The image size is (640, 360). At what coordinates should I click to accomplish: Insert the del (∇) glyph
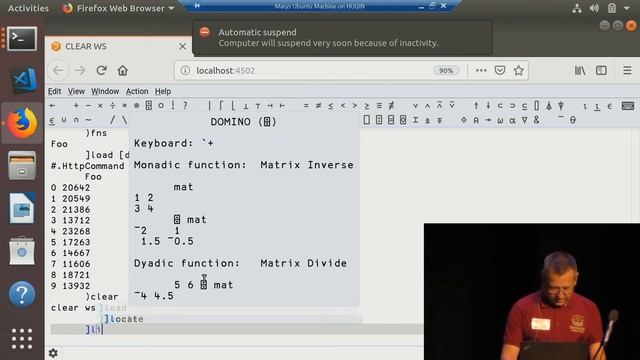point(524,120)
